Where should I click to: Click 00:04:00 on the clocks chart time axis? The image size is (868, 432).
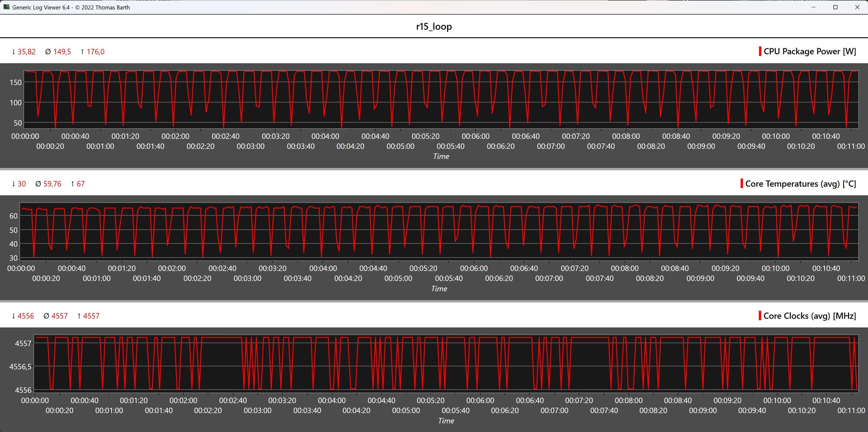tap(332, 400)
